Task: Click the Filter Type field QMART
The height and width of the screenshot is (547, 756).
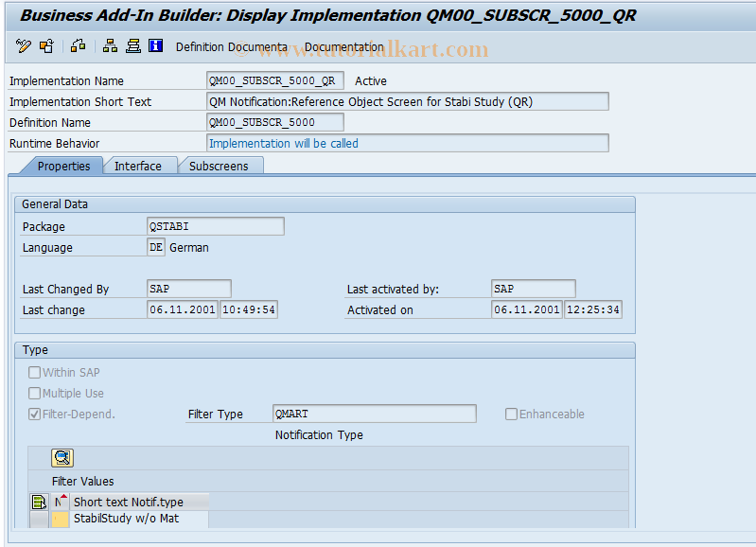Action: click(x=375, y=414)
